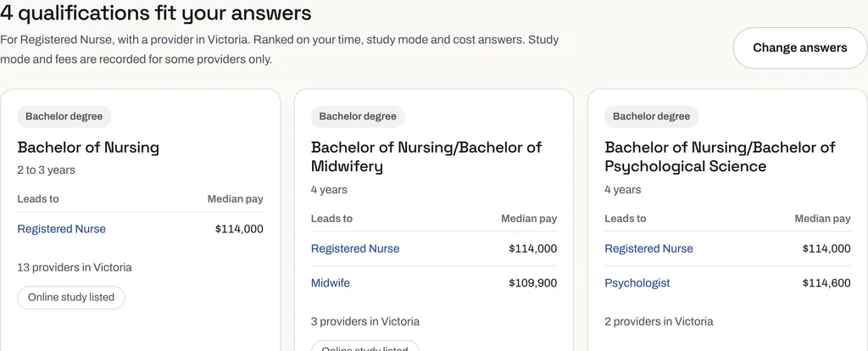Click 3 providers in Victoria text

point(365,321)
